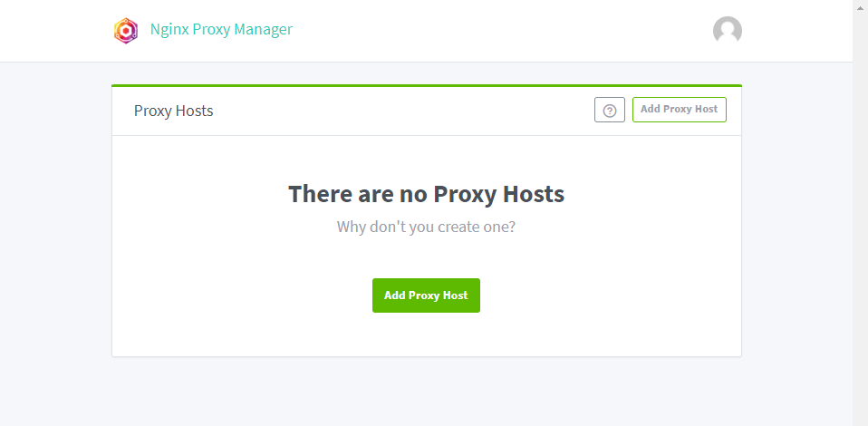Click the There are no Proxy Hosts heading
Screen dimensions: 868x426
(426, 194)
